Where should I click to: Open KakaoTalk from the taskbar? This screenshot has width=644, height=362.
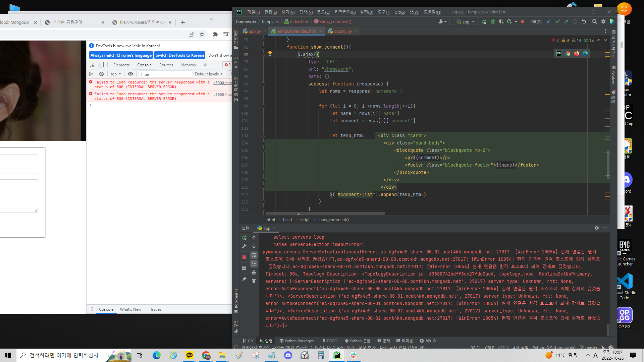(190, 355)
